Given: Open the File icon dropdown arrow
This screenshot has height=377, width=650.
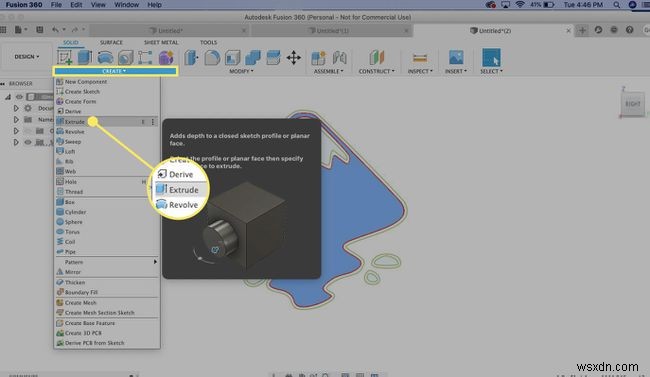Looking at the screenshot, I should pyautogui.click(x=26, y=30).
